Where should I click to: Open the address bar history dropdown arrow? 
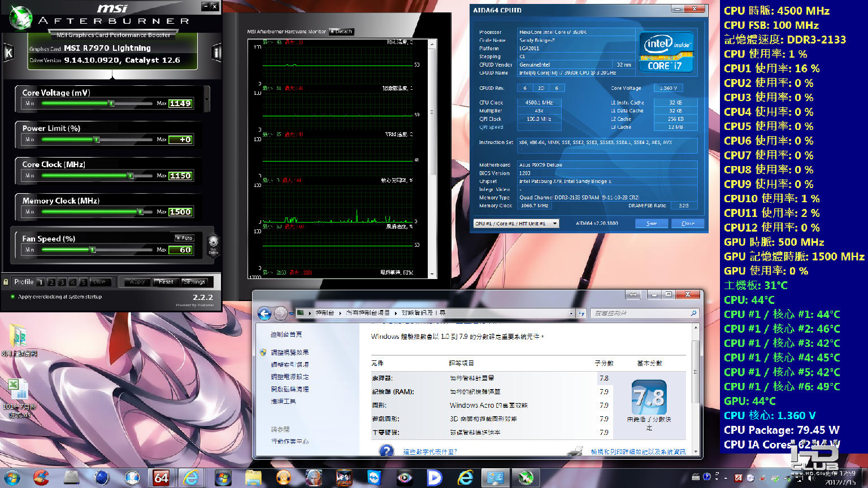coord(571,313)
